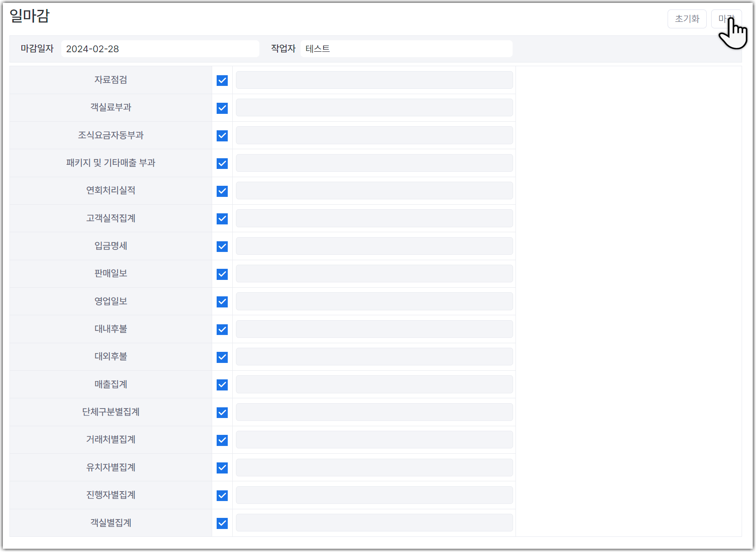Toggle checkbox for 패키지 및 기타매출 부과

(222, 164)
